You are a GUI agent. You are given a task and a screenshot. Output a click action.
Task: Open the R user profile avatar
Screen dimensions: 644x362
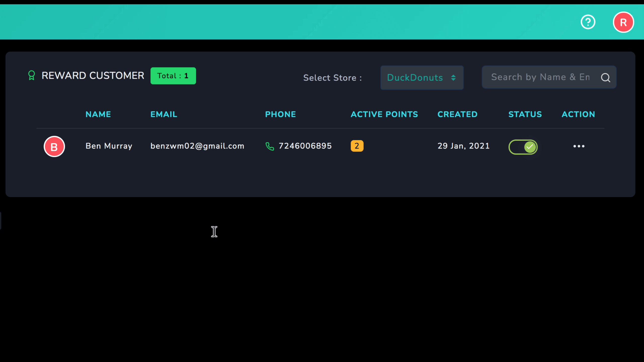623,22
